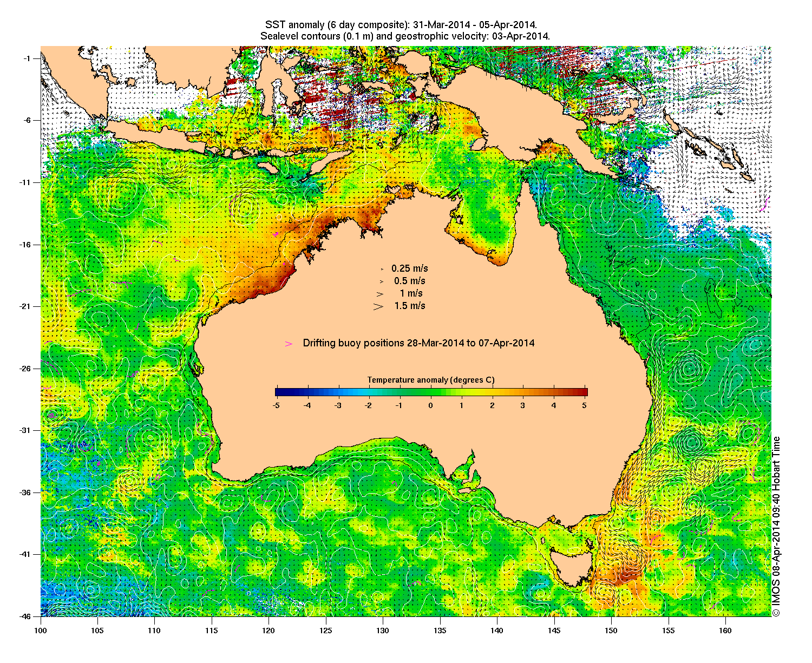Click the colorbar tick label '5'
Screen dimensions: 812x663
coord(585,405)
